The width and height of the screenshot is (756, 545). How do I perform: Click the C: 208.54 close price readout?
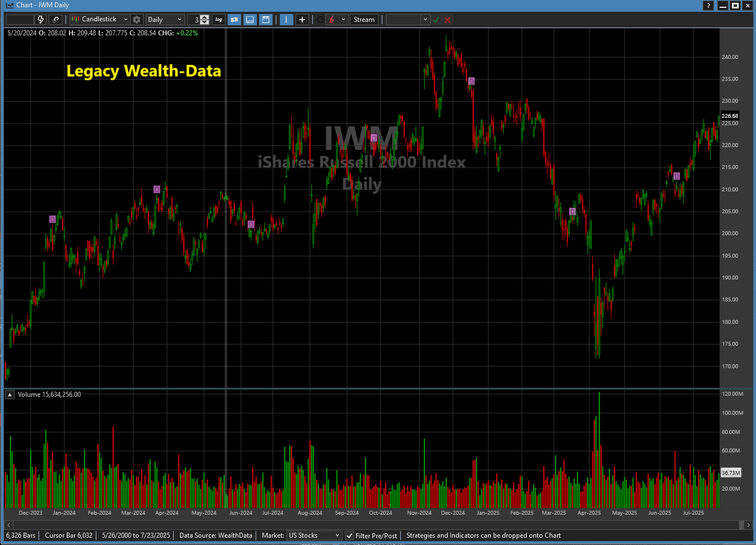142,33
